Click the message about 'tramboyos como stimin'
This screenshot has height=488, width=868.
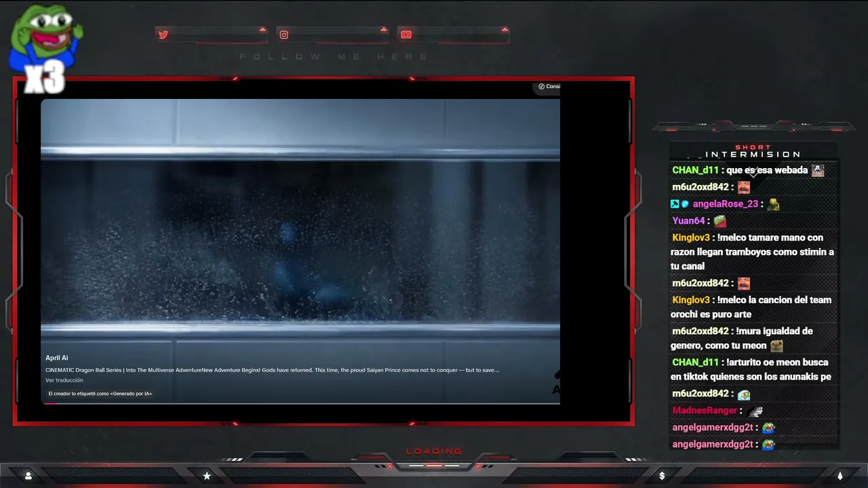(x=753, y=252)
